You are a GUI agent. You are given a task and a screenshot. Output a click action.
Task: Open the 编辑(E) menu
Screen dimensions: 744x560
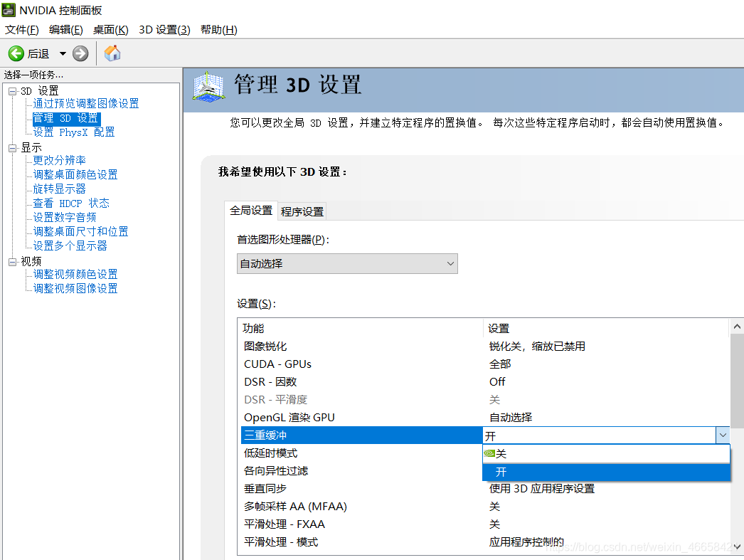66,30
